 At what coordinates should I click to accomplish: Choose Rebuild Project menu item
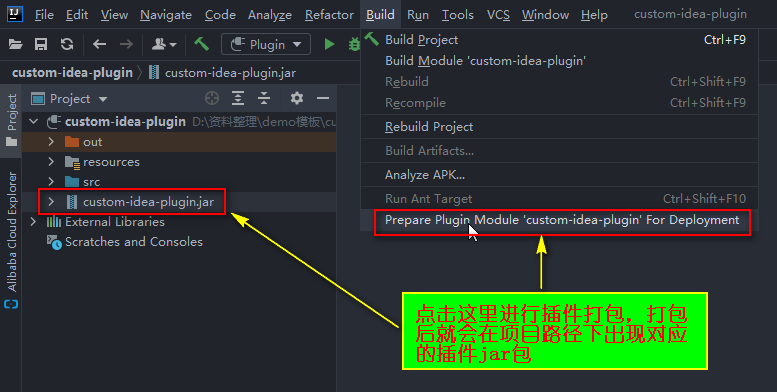559,127
